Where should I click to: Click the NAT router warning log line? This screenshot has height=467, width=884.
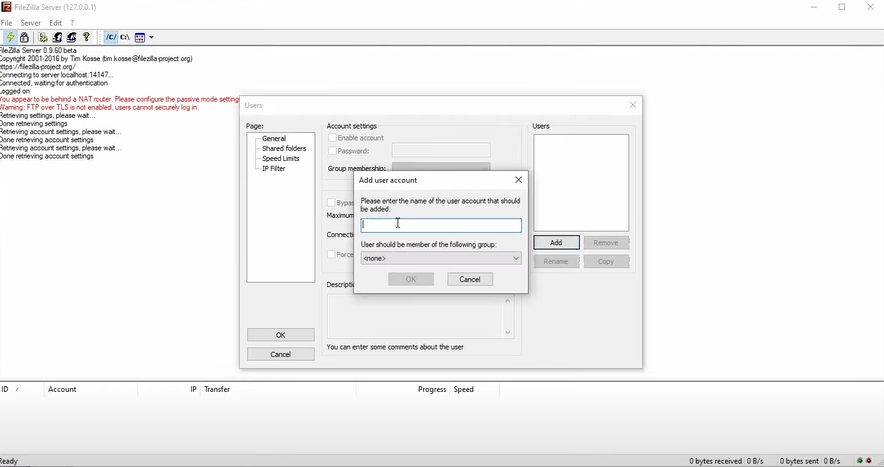[120, 99]
